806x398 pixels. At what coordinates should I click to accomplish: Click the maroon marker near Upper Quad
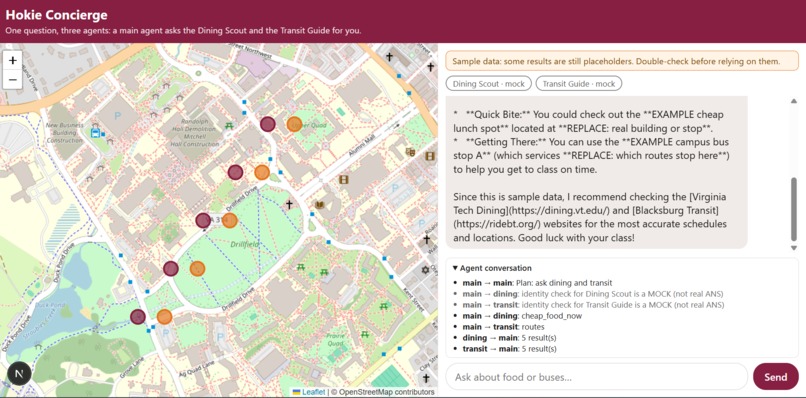pos(267,124)
